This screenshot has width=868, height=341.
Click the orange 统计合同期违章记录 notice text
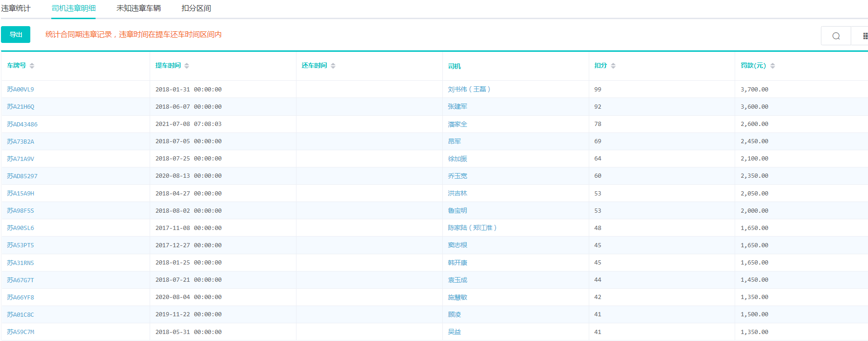coord(133,35)
